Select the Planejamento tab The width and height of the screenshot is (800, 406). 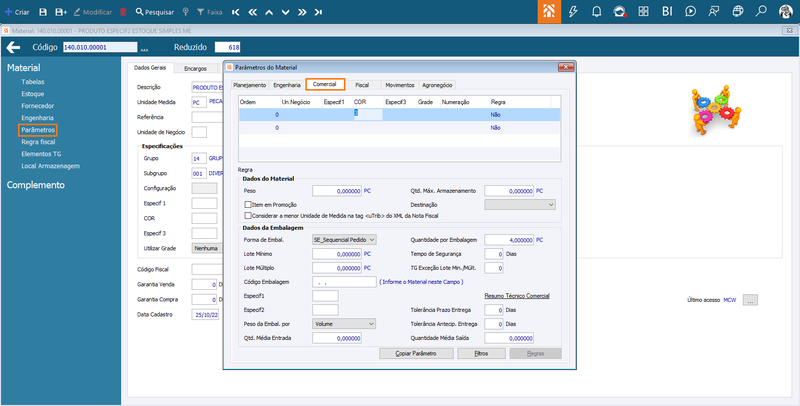point(250,86)
